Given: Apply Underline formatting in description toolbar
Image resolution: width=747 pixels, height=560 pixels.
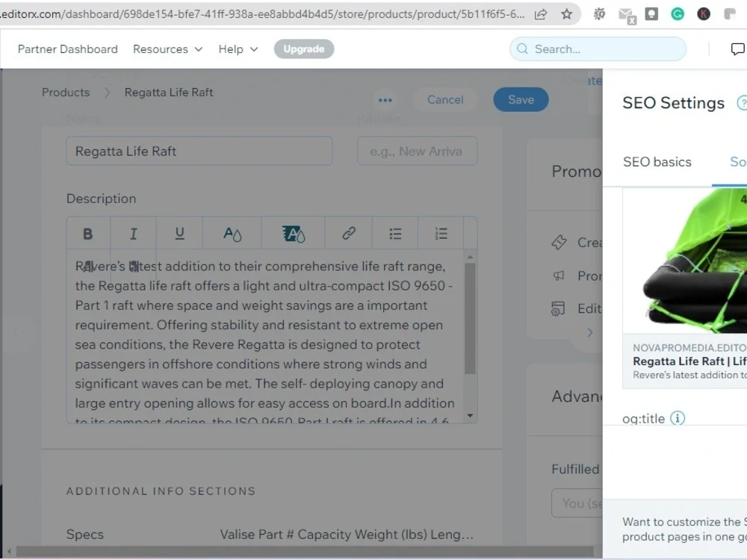Looking at the screenshot, I should [179, 233].
